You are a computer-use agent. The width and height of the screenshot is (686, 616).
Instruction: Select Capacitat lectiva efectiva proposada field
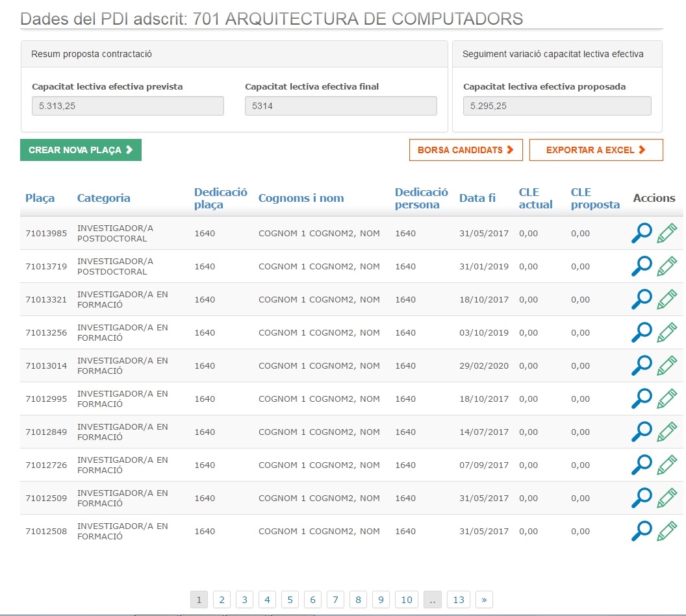pyautogui.click(x=557, y=106)
